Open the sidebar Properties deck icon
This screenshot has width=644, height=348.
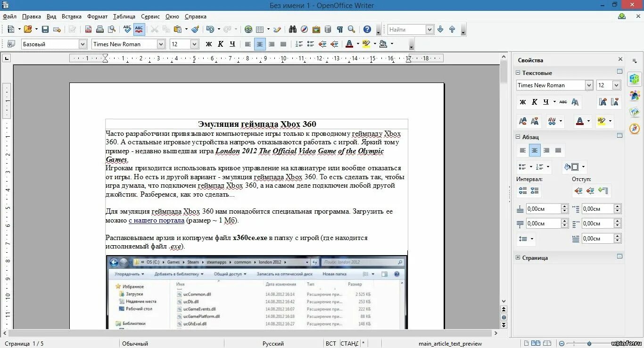635,79
